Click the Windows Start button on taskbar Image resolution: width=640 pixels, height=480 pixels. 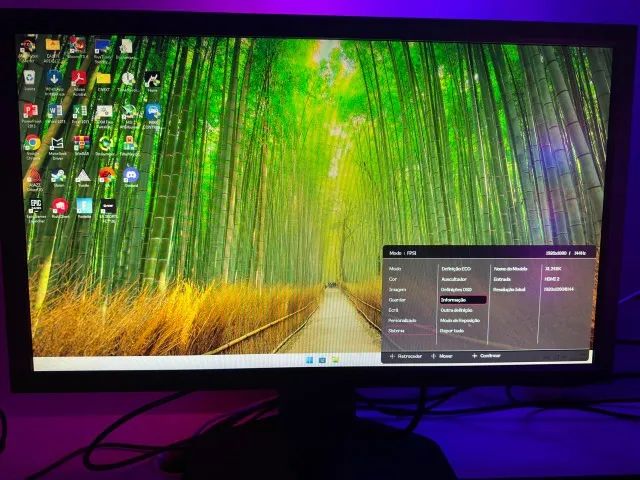coord(309,360)
